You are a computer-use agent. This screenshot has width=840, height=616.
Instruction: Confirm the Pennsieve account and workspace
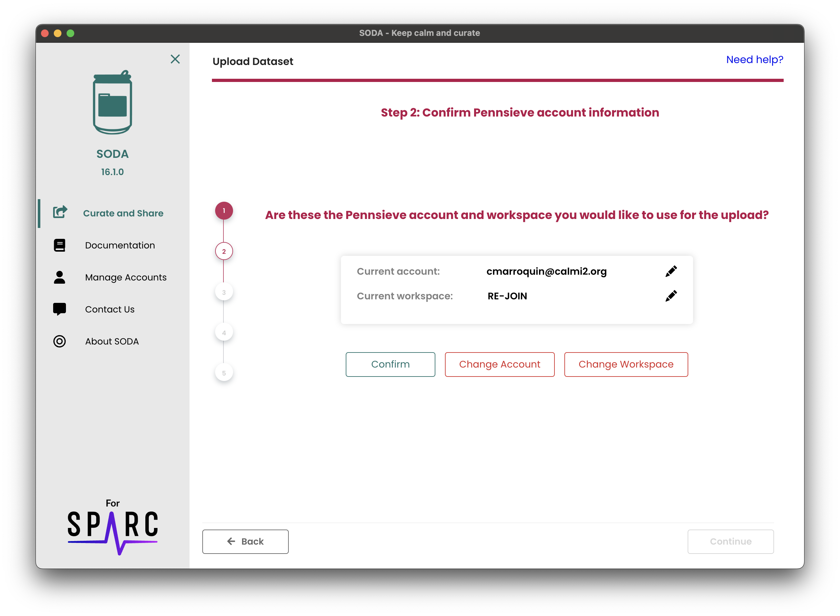(390, 364)
